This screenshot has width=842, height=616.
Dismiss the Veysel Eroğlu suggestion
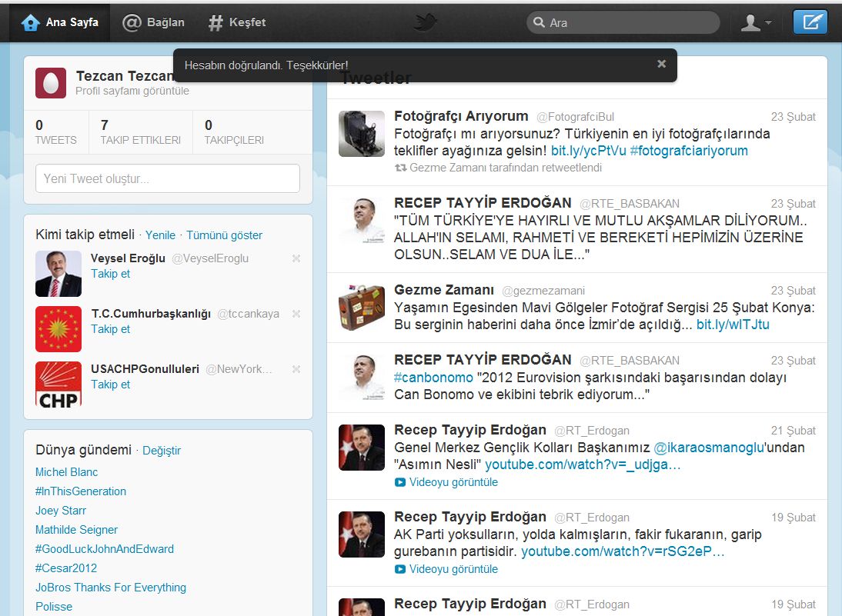tap(296, 258)
